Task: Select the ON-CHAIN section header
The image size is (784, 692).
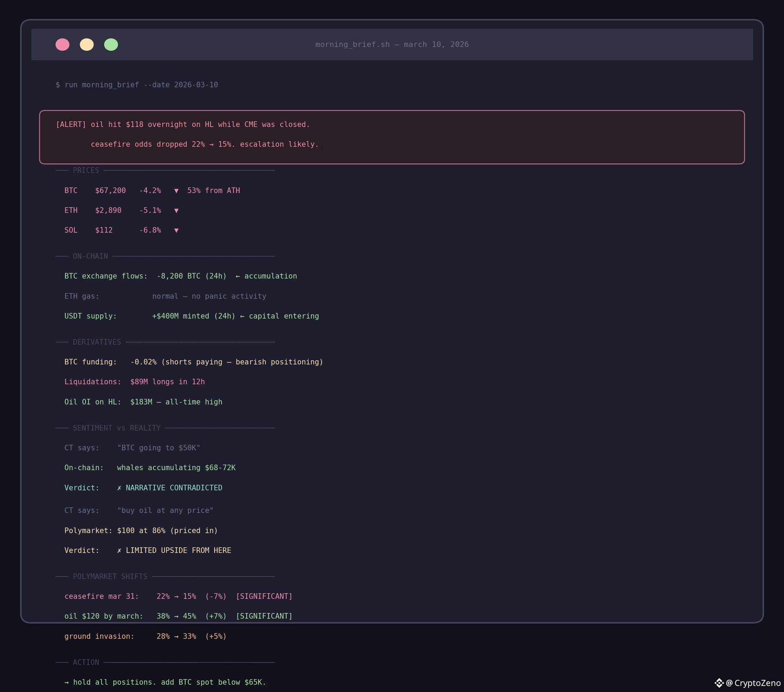Action: 90,256
